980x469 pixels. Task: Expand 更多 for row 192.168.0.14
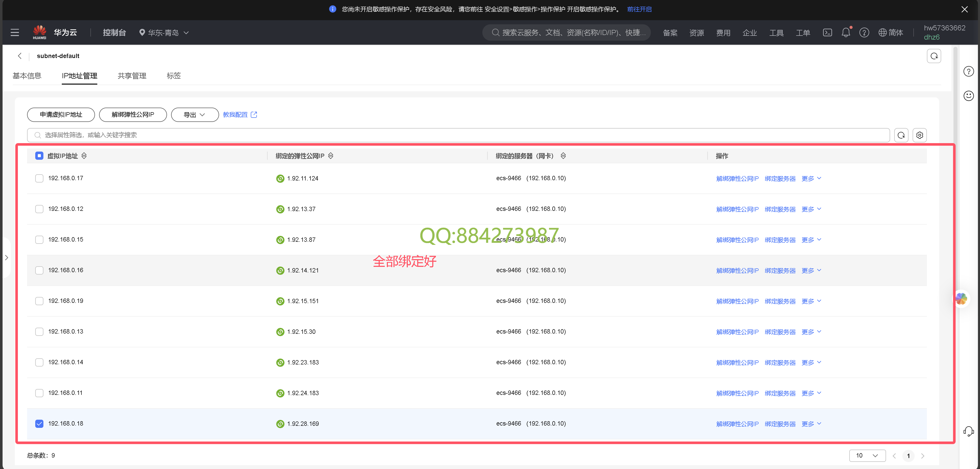click(811, 362)
